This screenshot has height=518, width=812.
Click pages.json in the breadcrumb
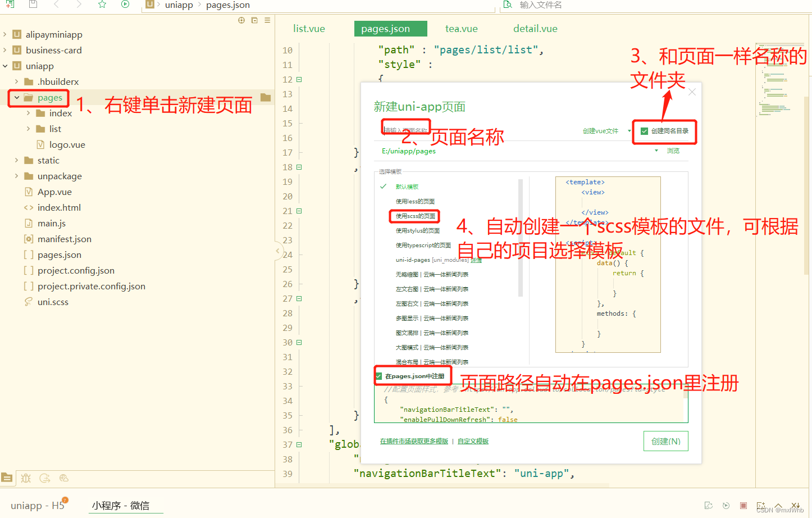(228, 5)
